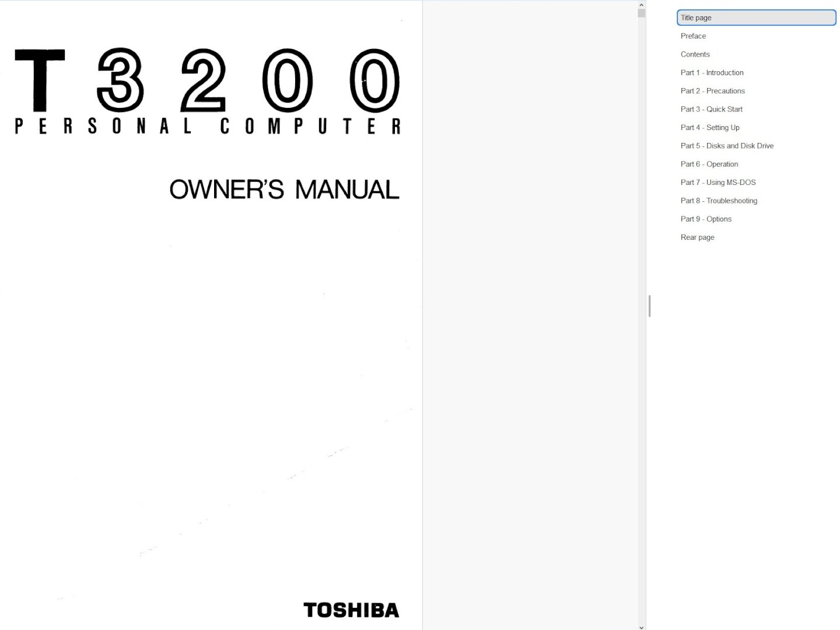The width and height of the screenshot is (840, 630).
Task: Open Part 2 - Precautions
Action: point(712,91)
